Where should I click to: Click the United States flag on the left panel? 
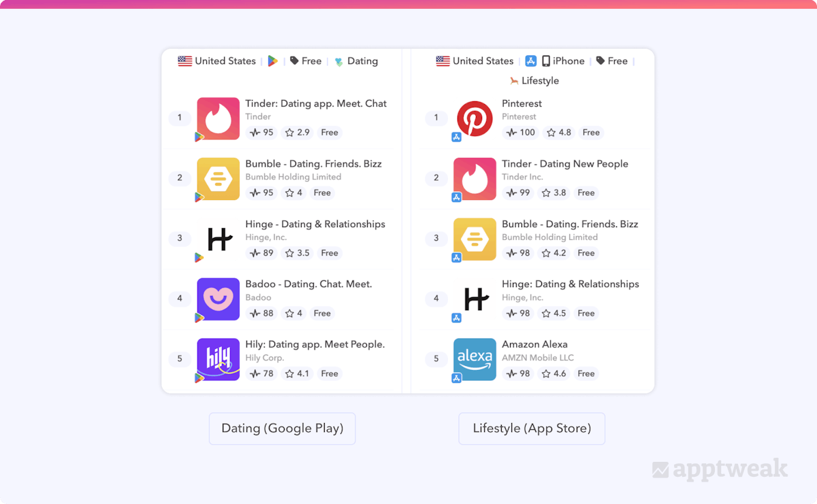(x=184, y=61)
